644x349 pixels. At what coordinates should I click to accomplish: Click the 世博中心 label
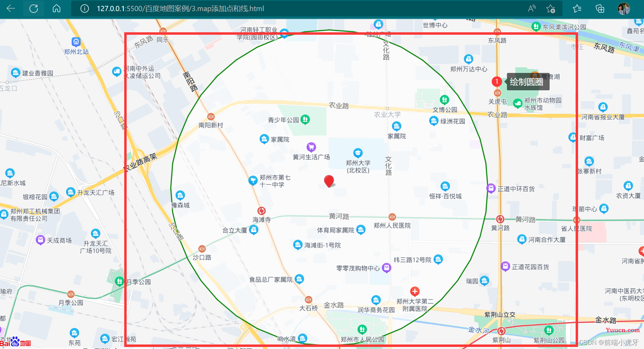pyautogui.click(x=435, y=25)
